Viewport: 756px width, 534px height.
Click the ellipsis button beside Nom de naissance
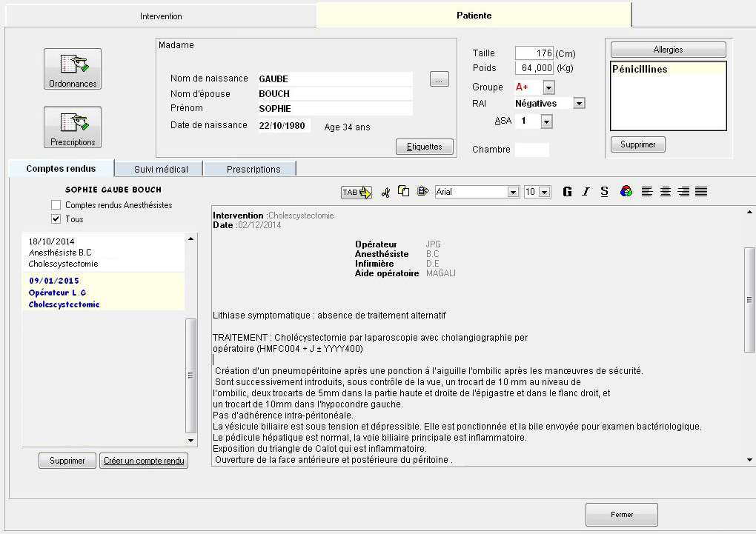440,79
